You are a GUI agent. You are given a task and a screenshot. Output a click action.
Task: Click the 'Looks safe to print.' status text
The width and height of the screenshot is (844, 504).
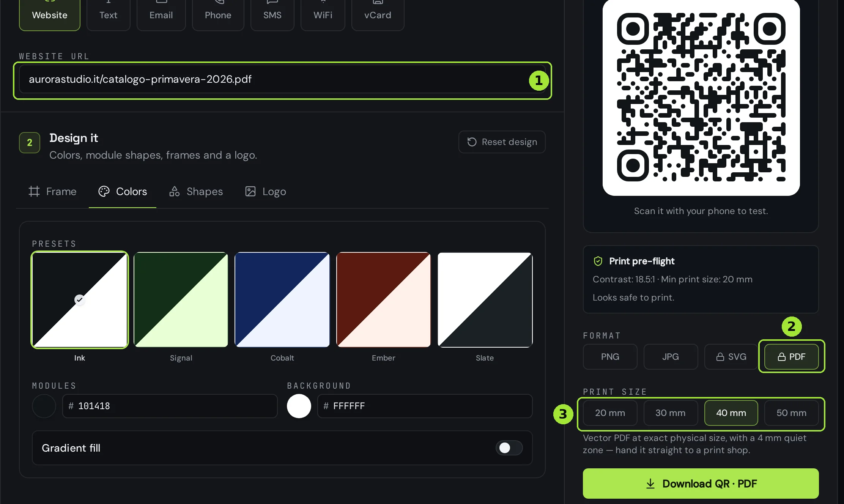[x=633, y=298]
